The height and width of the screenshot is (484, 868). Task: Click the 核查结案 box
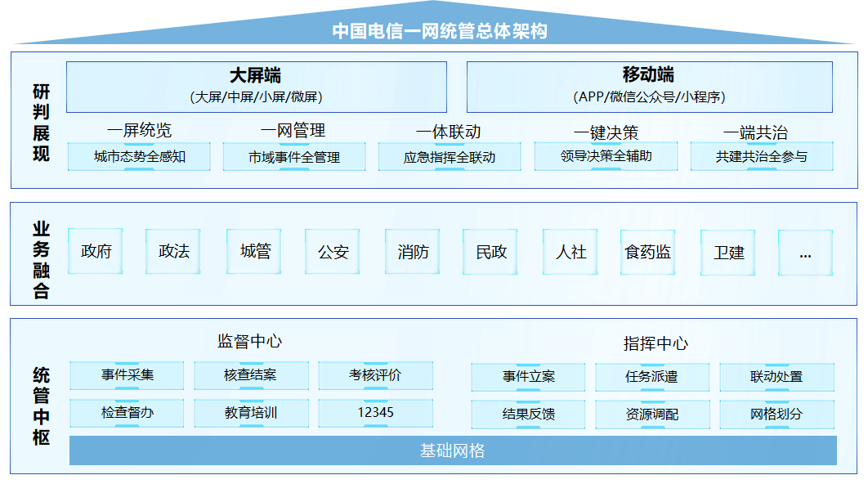[251, 376]
